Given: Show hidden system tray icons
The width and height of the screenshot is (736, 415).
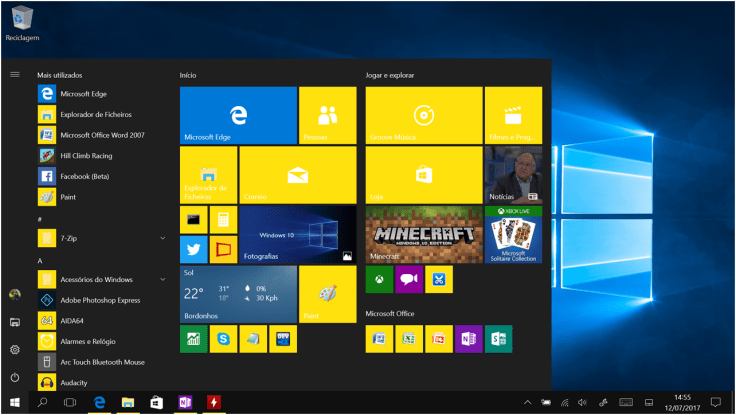Looking at the screenshot, I should tap(527, 402).
